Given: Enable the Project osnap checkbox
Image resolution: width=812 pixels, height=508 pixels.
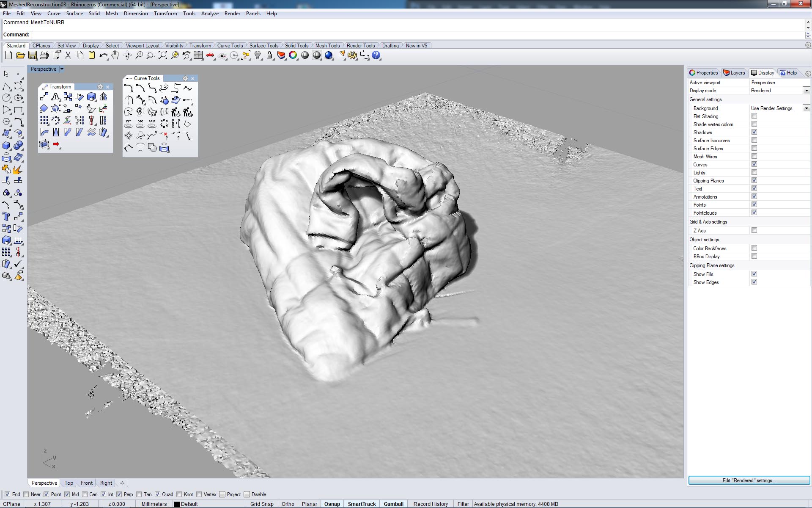Looking at the screenshot, I should tap(222, 494).
